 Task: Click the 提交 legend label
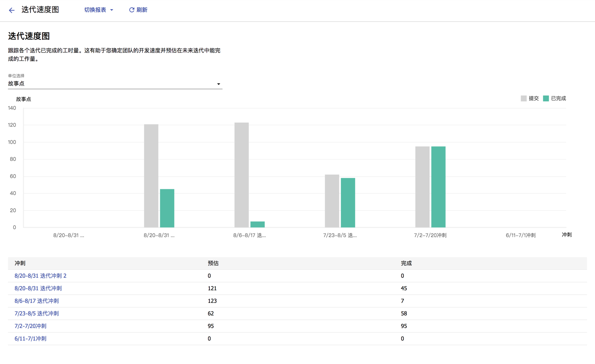tap(534, 99)
